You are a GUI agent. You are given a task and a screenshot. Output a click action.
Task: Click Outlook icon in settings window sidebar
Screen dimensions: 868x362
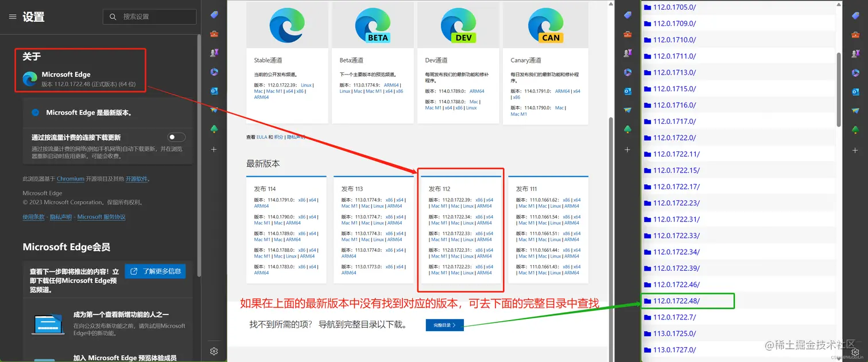click(x=214, y=91)
